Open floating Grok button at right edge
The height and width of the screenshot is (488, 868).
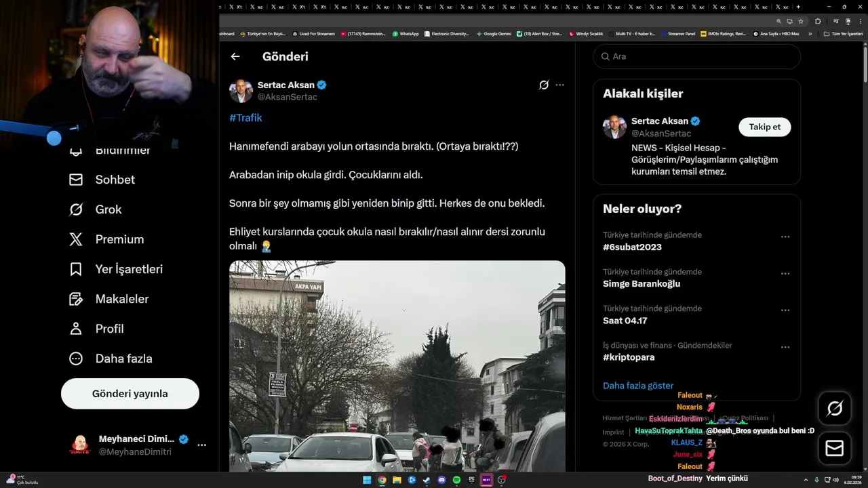835,408
